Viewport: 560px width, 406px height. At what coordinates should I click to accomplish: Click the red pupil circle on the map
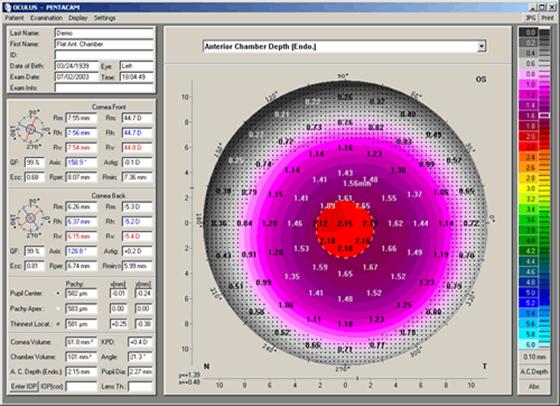345,229
